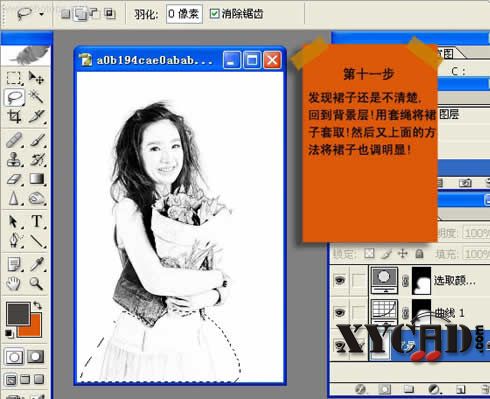Select the Horizontal Type tool

pos(36,221)
